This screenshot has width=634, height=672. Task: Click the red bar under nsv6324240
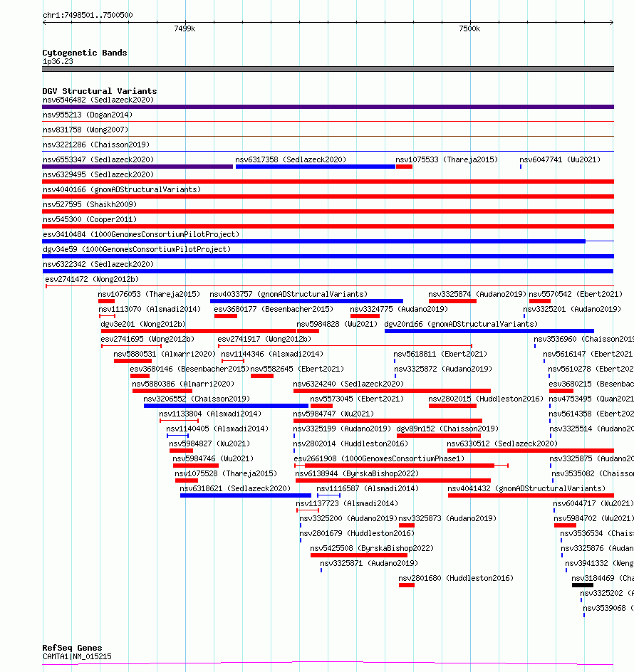[392, 391]
